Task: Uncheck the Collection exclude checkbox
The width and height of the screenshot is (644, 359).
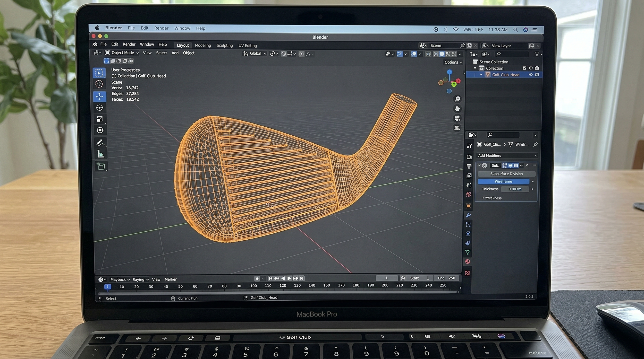Action: [x=524, y=68]
